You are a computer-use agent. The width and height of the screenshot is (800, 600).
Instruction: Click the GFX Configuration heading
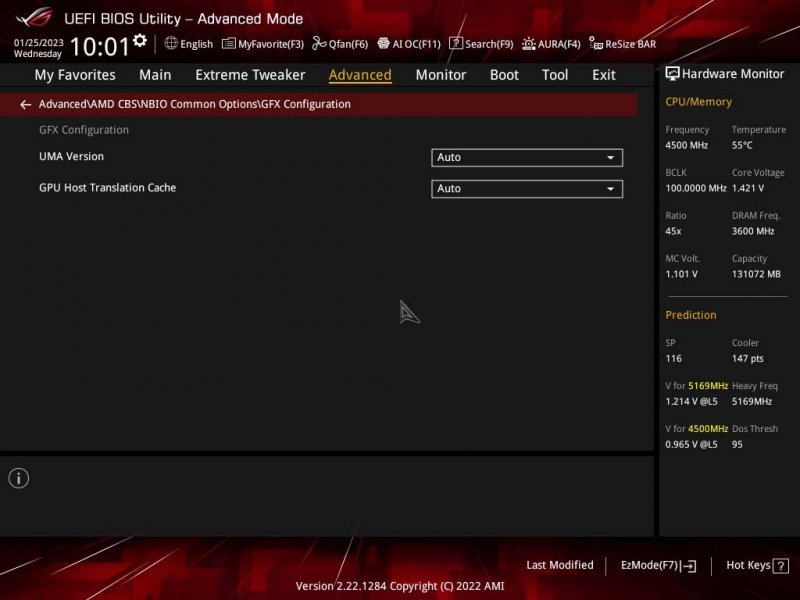84,130
